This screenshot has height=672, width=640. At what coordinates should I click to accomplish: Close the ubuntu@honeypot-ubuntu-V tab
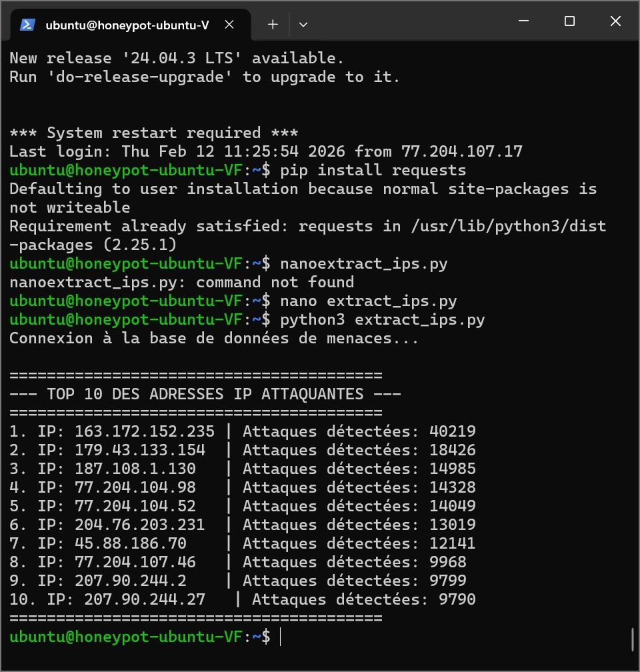(229, 24)
